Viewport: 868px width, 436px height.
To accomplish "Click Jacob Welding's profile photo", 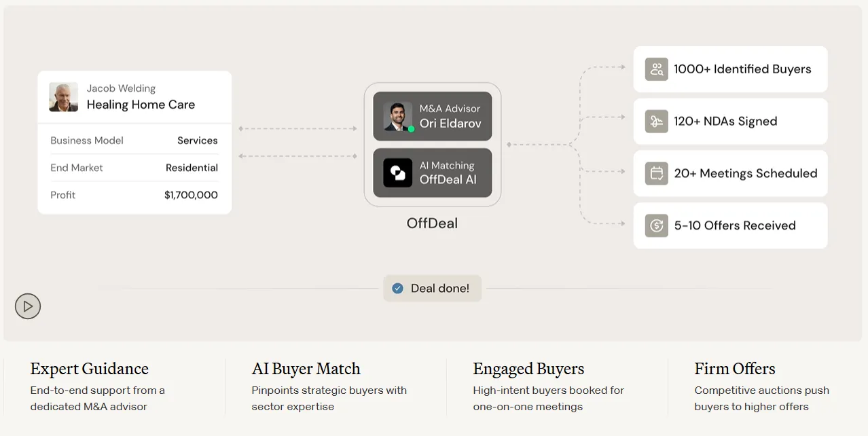I will click(x=63, y=97).
